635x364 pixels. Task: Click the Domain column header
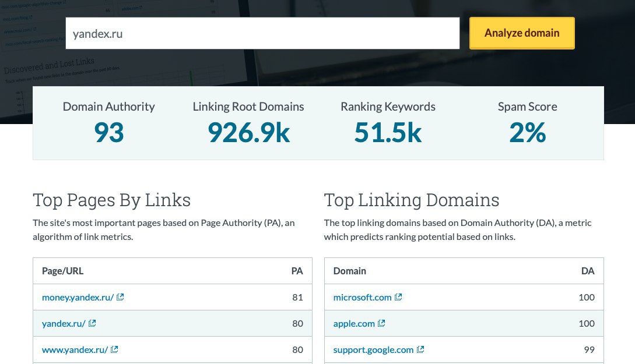(349, 271)
